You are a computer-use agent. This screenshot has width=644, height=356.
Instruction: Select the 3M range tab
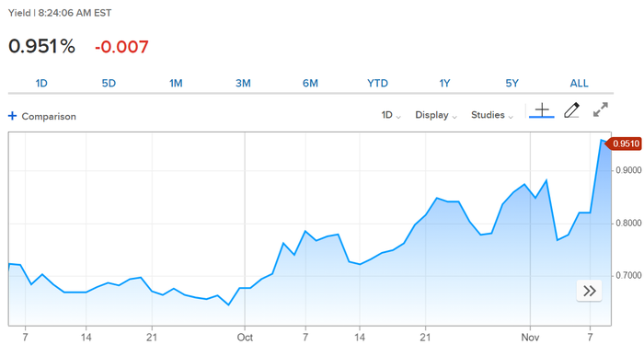point(243,84)
